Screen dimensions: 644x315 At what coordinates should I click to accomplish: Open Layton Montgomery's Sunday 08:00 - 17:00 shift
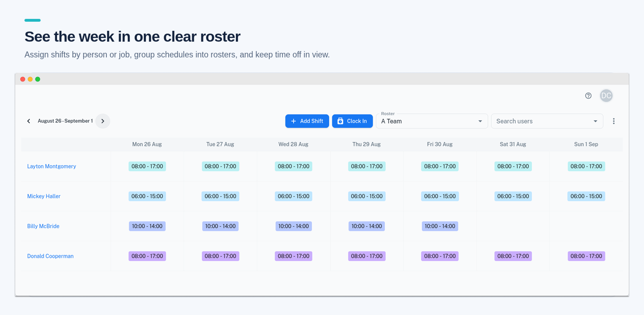tap(586, 166)
